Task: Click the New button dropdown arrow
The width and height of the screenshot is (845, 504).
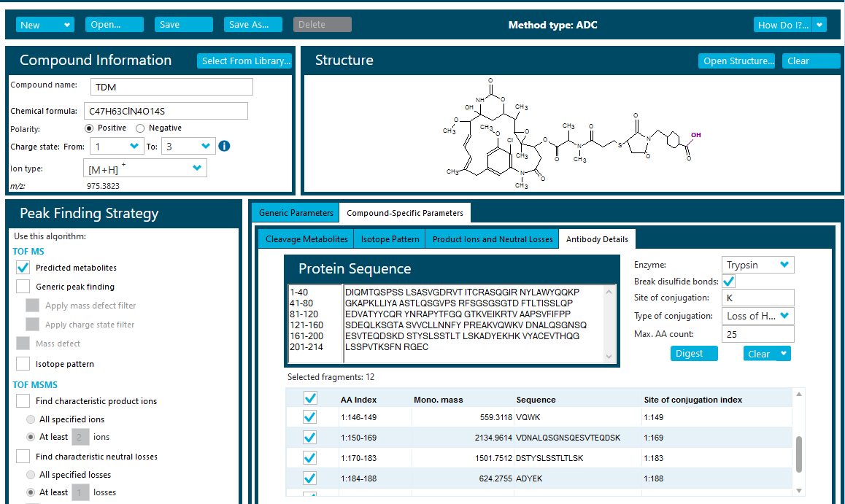Action: coord(68,25)
